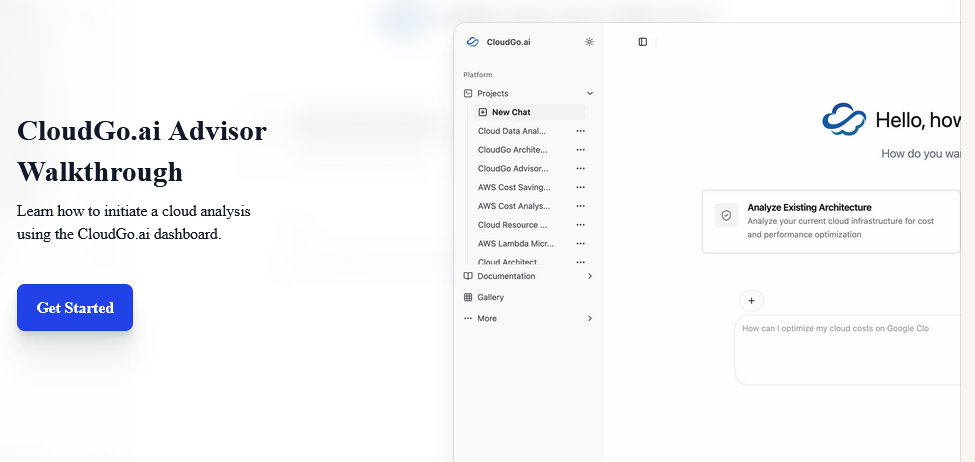Select the Analyze Existing Architecture card

(831, 221)
